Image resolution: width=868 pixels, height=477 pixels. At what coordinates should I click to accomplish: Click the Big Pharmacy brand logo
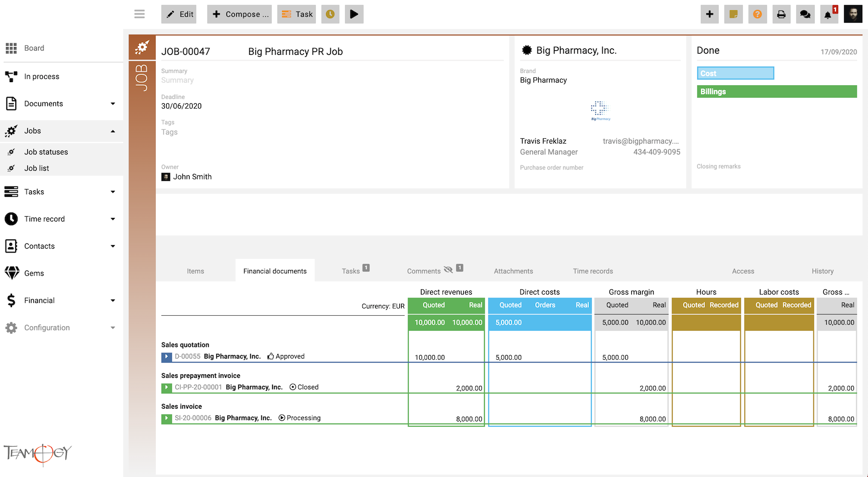(x=600, y=111)
